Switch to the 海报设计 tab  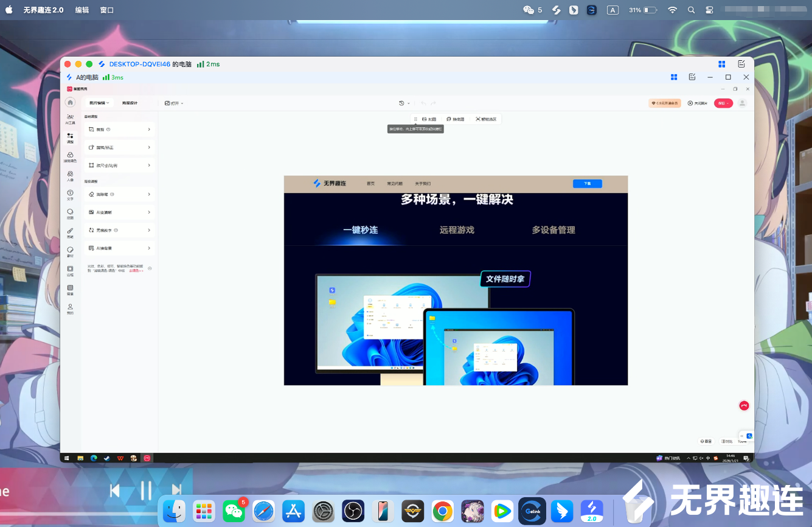(130, 103)
